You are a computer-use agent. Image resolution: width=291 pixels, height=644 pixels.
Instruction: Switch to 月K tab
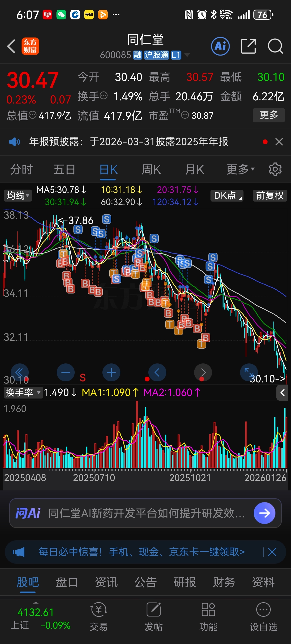tap(194, 169)
